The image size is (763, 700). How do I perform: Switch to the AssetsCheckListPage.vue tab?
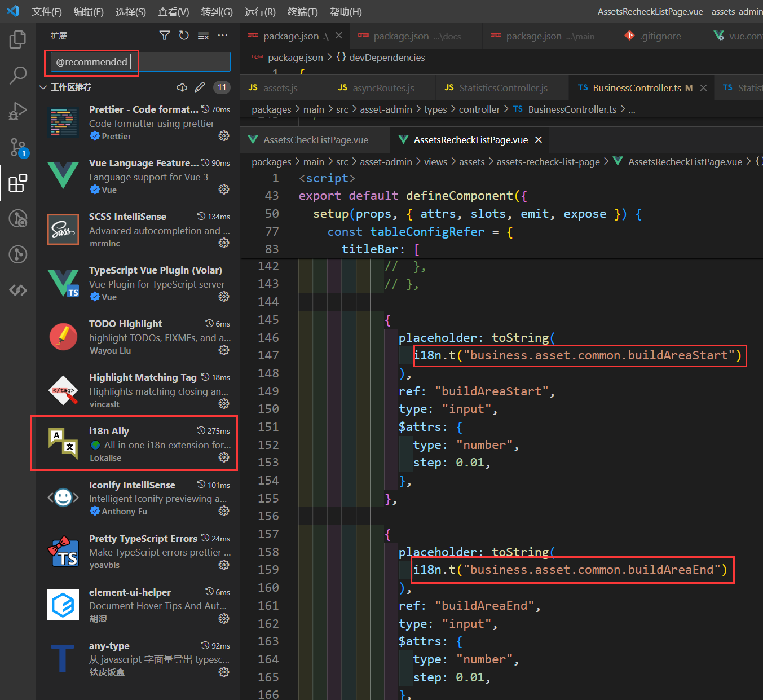click(314, 139)
